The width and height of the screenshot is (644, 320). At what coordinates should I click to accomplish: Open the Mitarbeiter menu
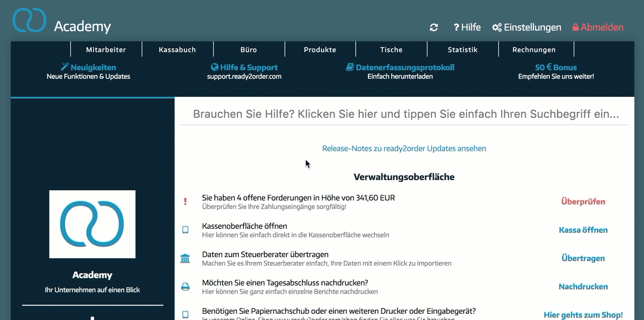[106, 50]
